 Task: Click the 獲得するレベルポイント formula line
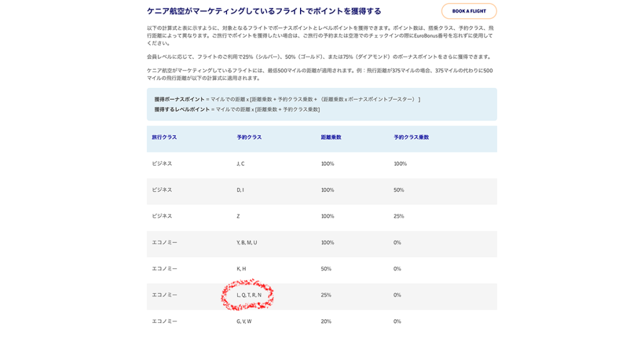[x=236, y=109]
